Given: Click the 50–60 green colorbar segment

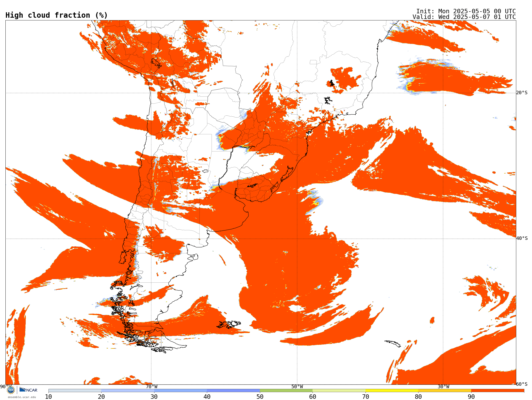Looking at the screenshot, I should point(286,391).
